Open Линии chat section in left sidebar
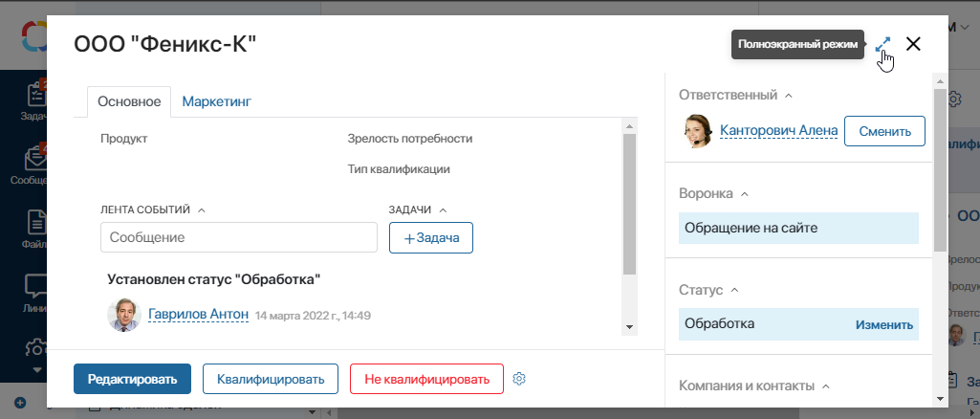 (x=36, y=292)
